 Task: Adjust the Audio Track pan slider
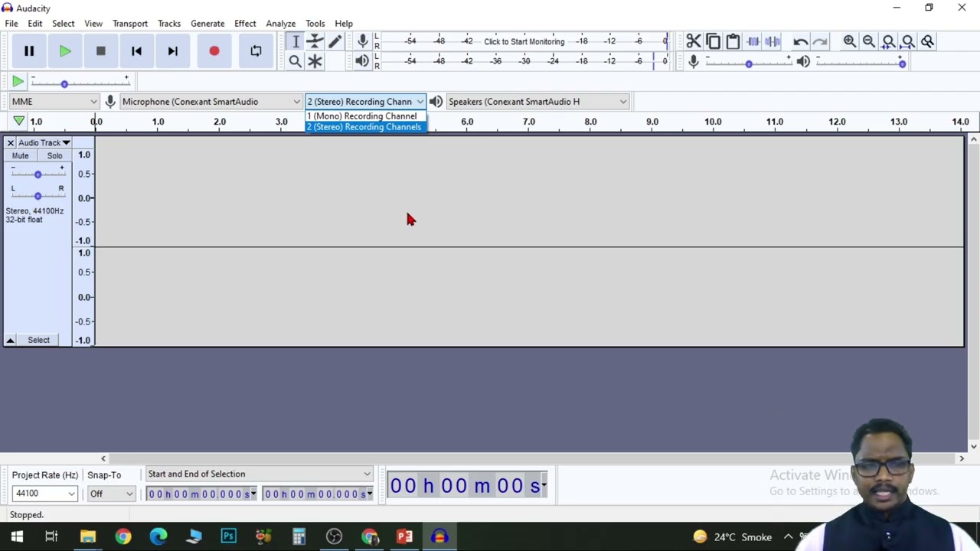pos(38,196)
